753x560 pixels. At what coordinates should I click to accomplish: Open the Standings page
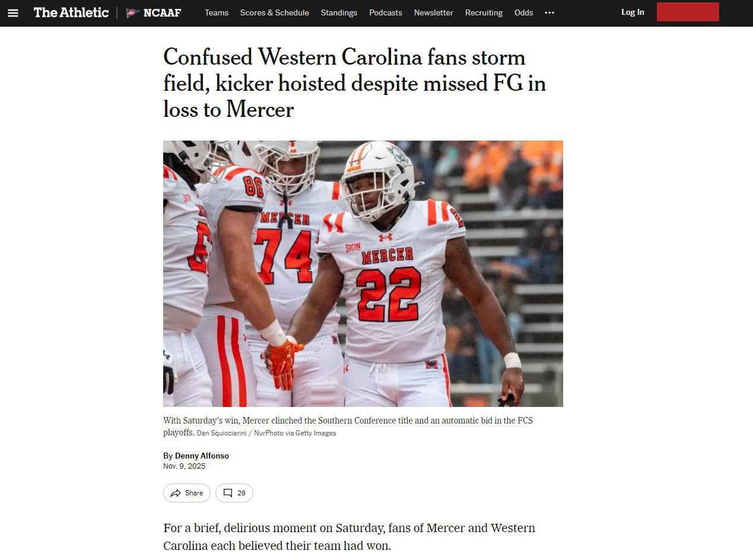tap(339, 12)
